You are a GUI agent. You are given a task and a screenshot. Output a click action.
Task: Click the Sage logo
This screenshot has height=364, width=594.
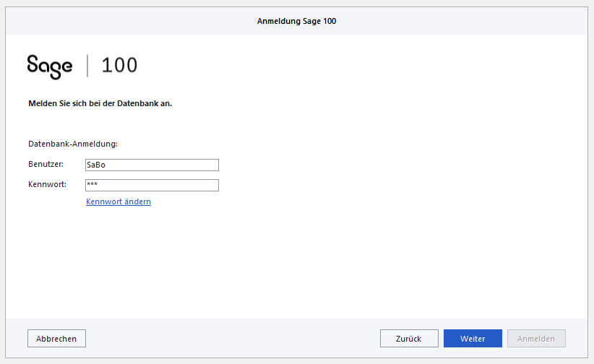(49, 66)
